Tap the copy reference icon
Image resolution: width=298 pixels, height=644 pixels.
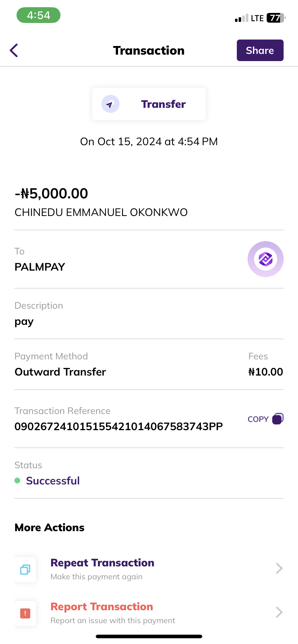pos(278,419)
